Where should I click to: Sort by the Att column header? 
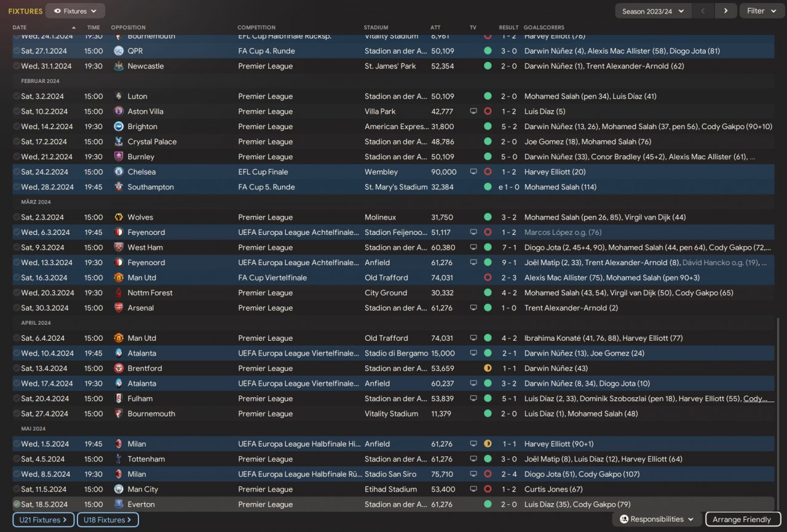click(436, 28)
